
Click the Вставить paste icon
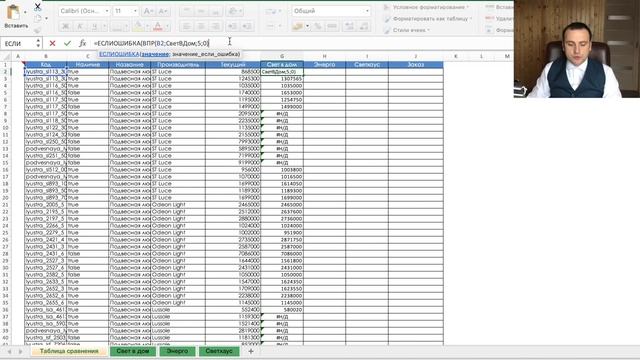(13, 13)
